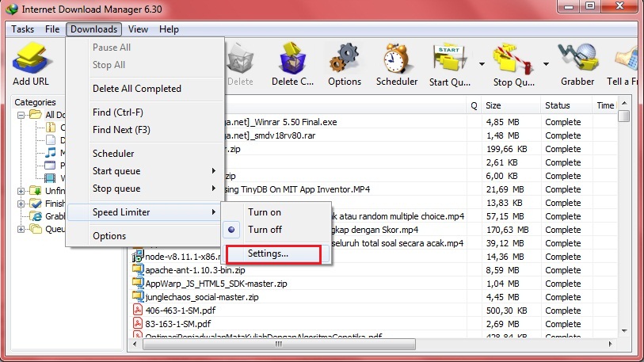Expand the Unfinished tree node
The image size is (644, 362).
click(21, 191)
